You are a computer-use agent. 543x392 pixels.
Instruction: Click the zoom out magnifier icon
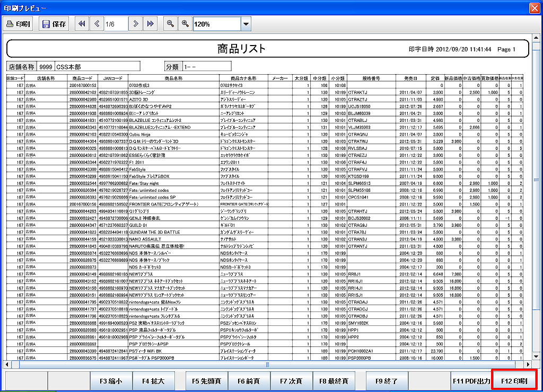pos(170,24)
